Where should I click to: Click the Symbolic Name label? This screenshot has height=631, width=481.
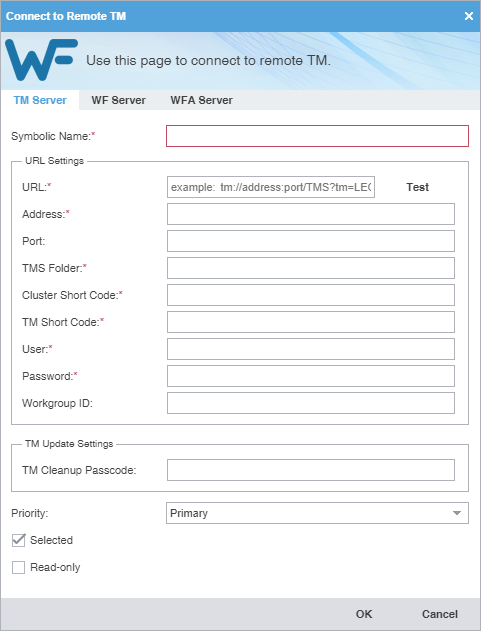53,136
